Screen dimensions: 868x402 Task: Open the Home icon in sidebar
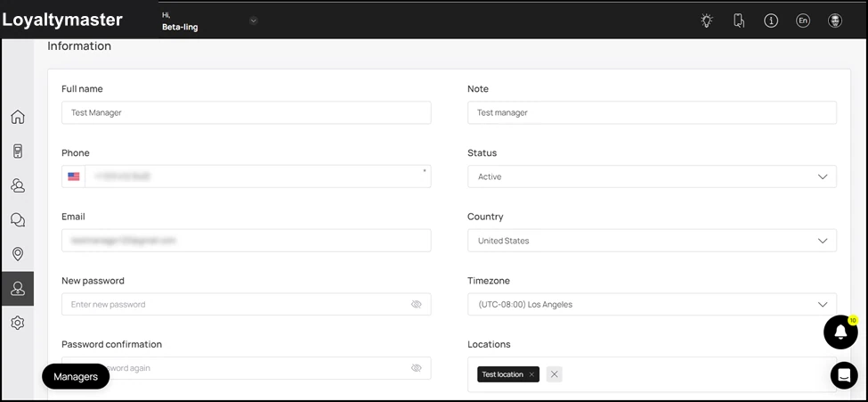(x=18, y=117)
